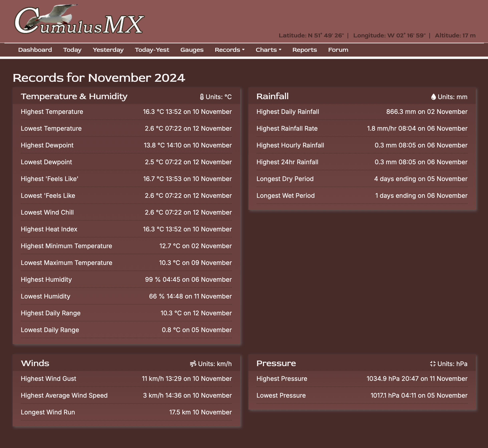Click the thermometer units icon
The width and height of the screenshot is (488, 448).
tap(202, 97)
